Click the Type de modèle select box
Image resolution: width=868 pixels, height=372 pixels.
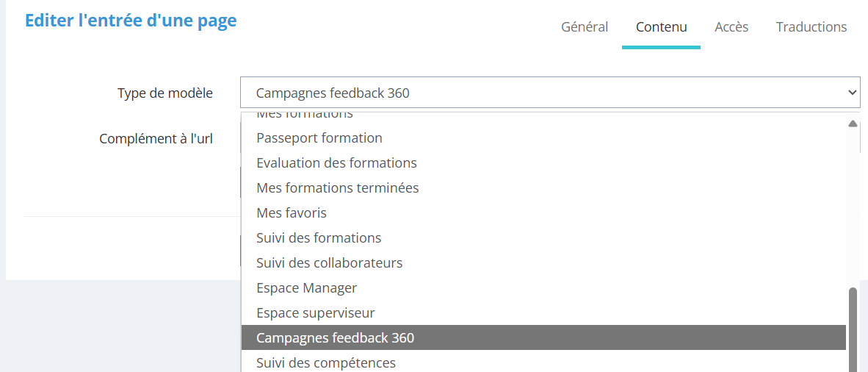coord(543,93)
